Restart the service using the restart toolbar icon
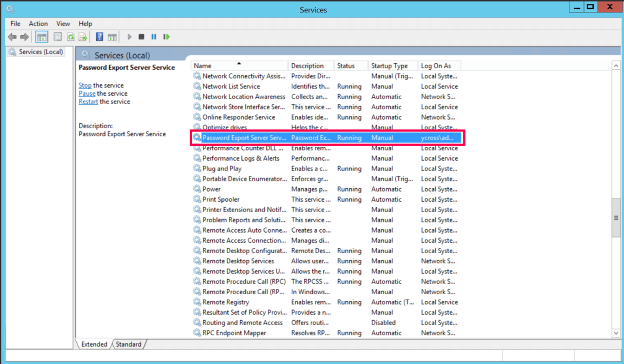This screenshot has height=364, width=624. (167, 36)
